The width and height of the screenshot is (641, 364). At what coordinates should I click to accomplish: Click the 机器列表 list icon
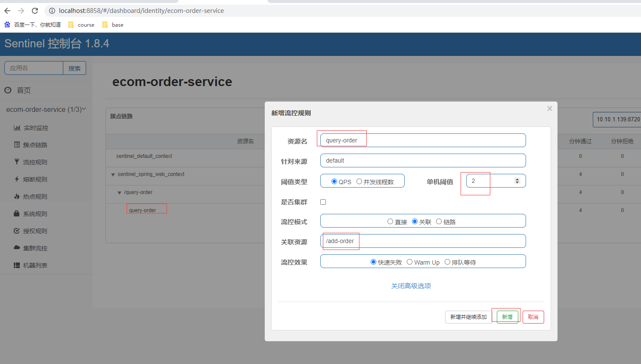[x=17, y=265]
